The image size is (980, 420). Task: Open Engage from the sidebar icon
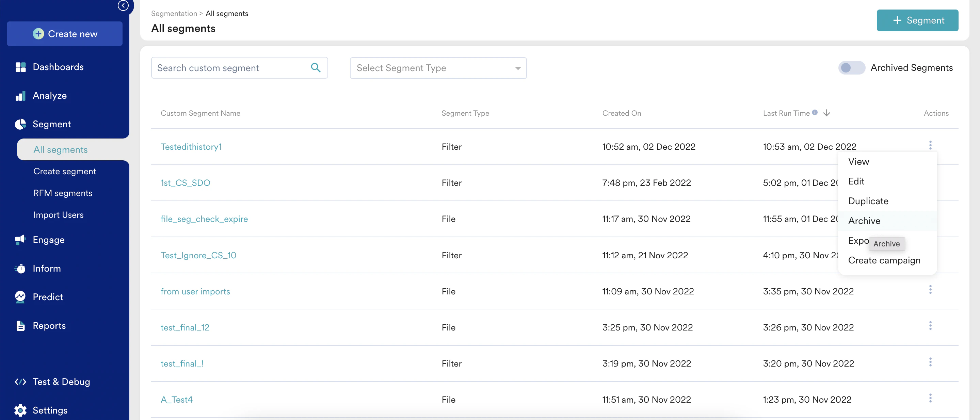tap(20, 240)
